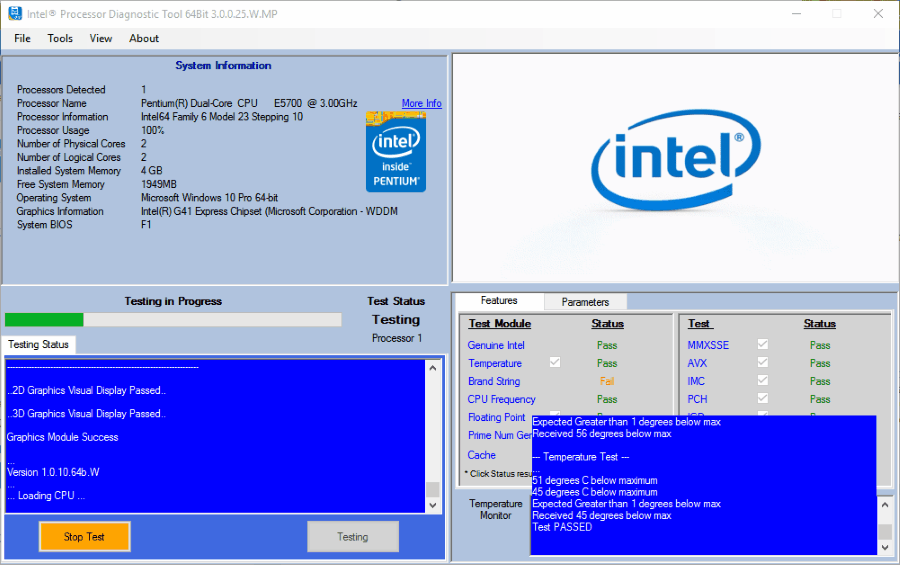The height and width of the screenshot is (565, 900).
Task: Open the File menu
Action: click(22, 38)
